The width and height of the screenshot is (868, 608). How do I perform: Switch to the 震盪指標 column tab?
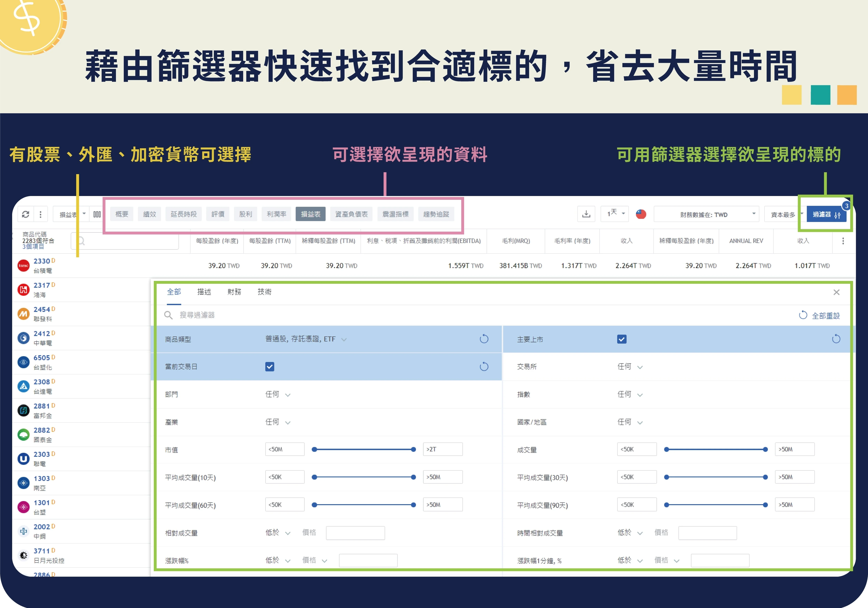pyautogui.click(x=395, y=214)
